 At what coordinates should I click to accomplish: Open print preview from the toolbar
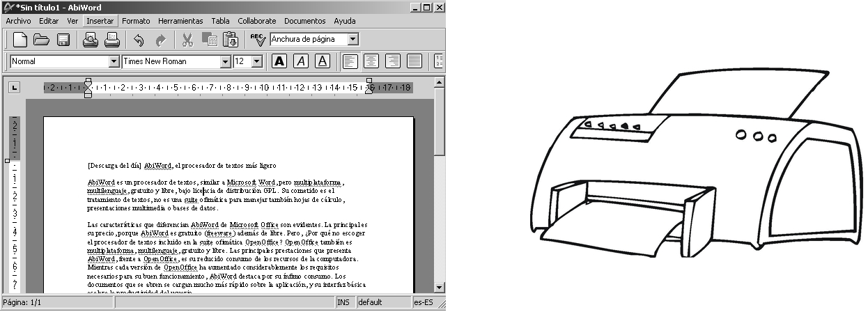91,40
